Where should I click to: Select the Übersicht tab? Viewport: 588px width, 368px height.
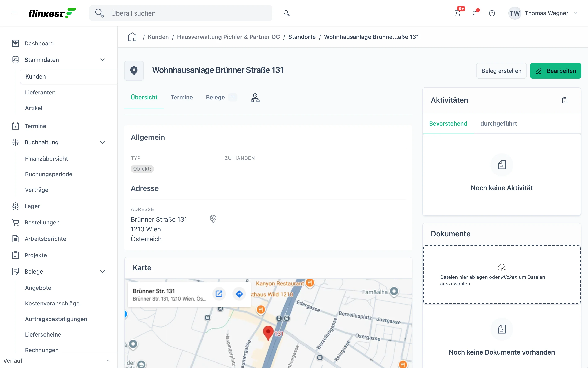(x=144, y=97)
